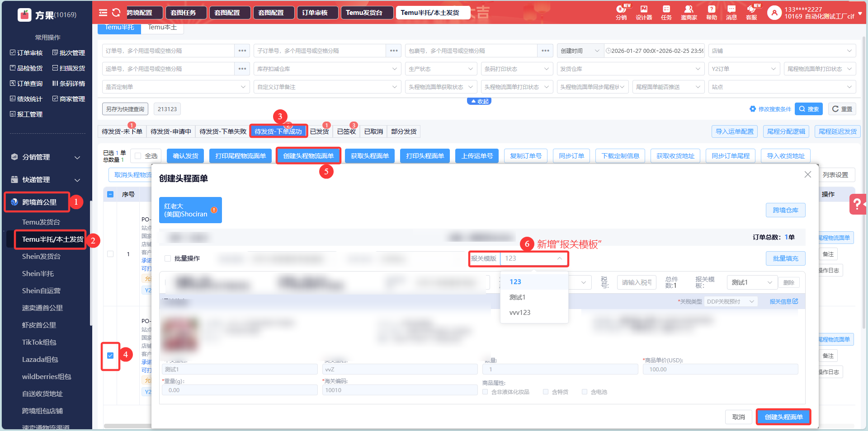This screenshot has width=868, height=431.
Task: Switch to the 已签收 status tab
Action: point(347,131)
